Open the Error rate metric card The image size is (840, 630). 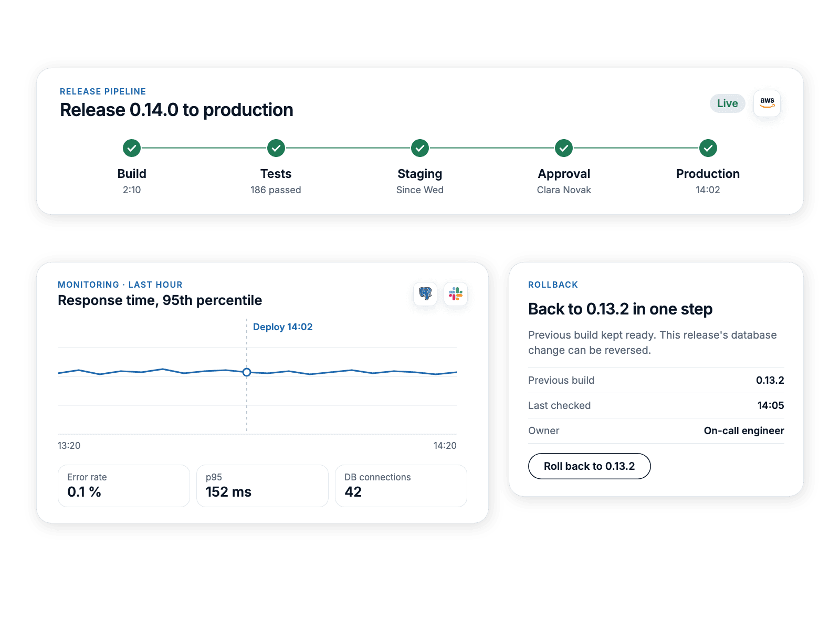point(124,486)
